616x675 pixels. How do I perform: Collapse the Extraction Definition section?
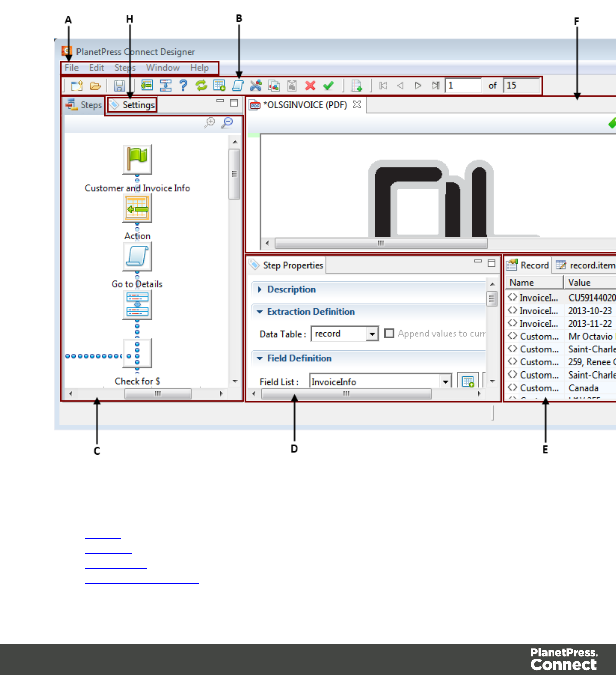click(260, 312)
